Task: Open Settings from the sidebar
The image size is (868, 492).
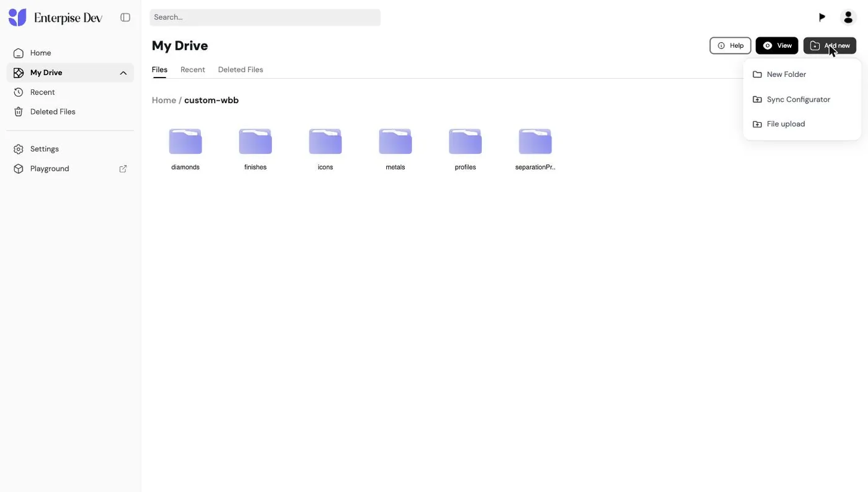Action: 70,149
